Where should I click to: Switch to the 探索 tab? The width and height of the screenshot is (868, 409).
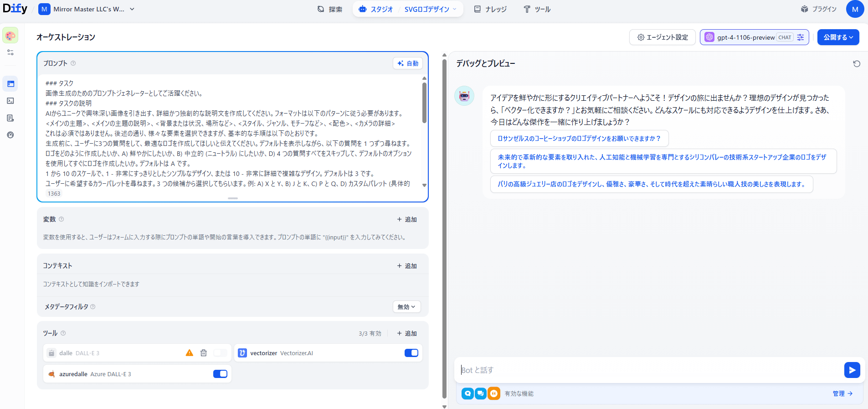pos(329,9)
